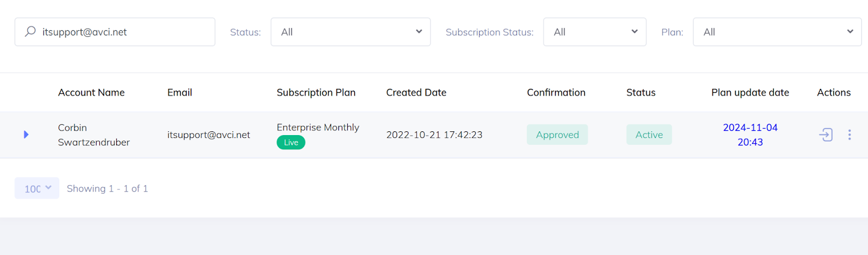Viewport: 868px width, 255px height.
Task: Open the three-dot actions menu
Action: click(850, 135)
